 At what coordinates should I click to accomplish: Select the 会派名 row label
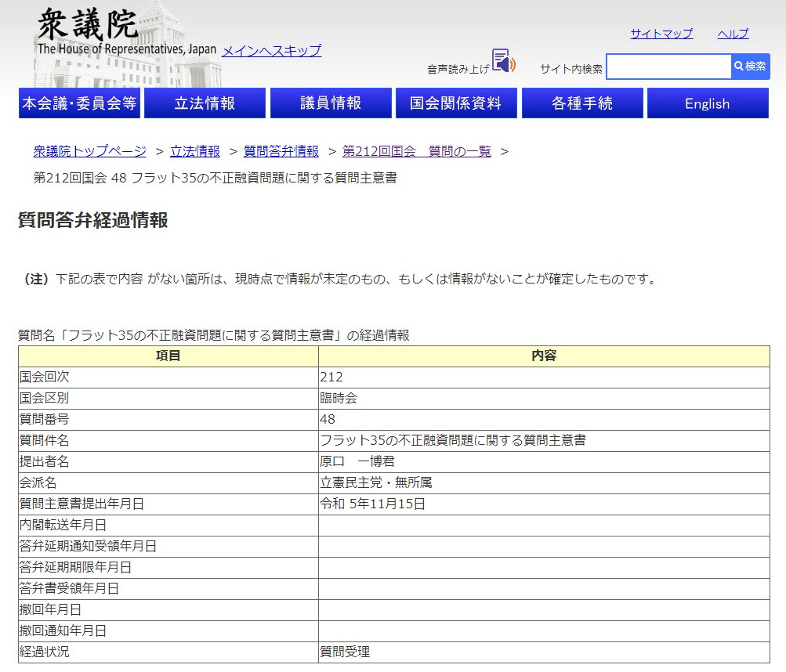point(168,483)
